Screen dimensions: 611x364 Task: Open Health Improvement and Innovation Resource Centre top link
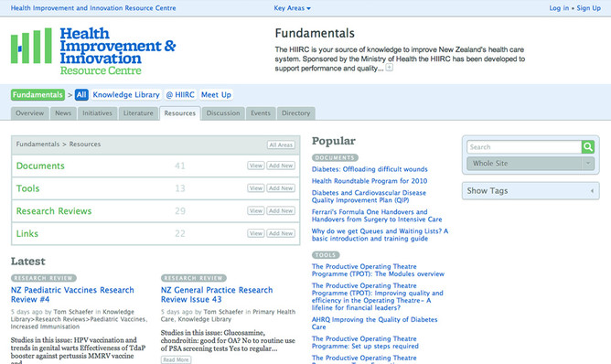click(x=93, y=8)
